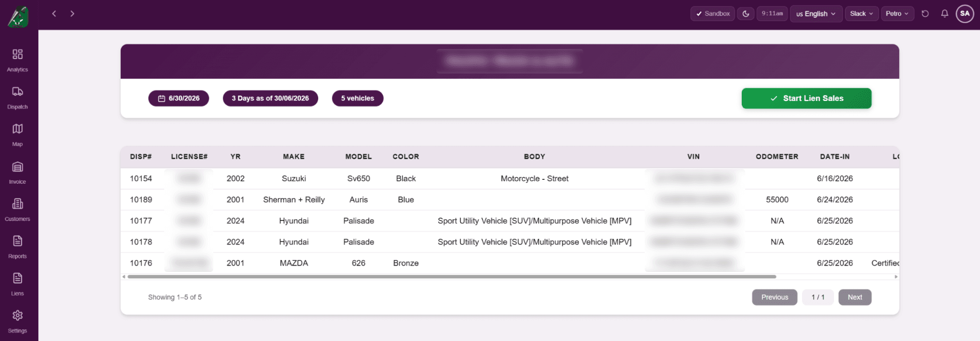The height and width of the screenshot is (341, 980).
Task: Click the Certified cell in row 10176
Action: (885, 263)
